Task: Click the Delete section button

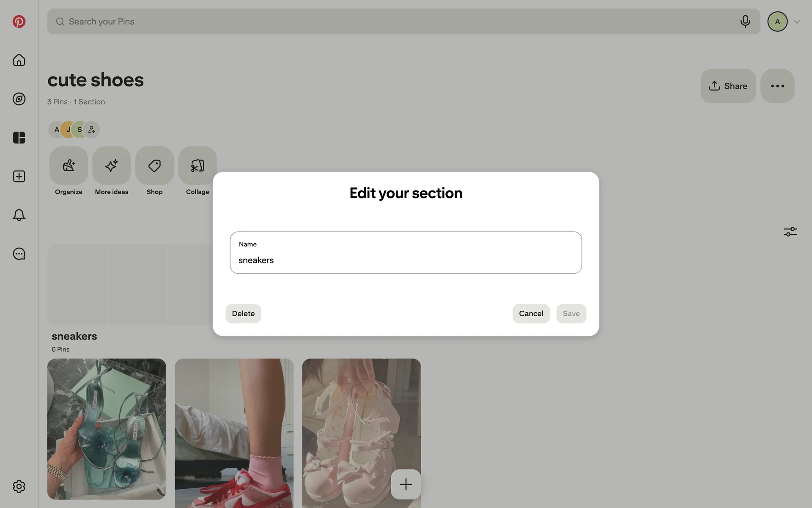Action: click(243, 314)
